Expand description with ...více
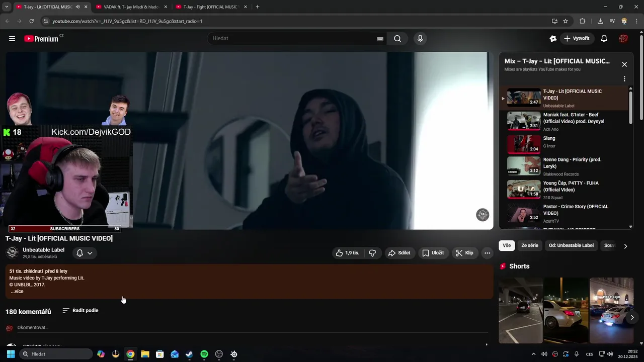644x362 pixels. (x=17, y=292)
